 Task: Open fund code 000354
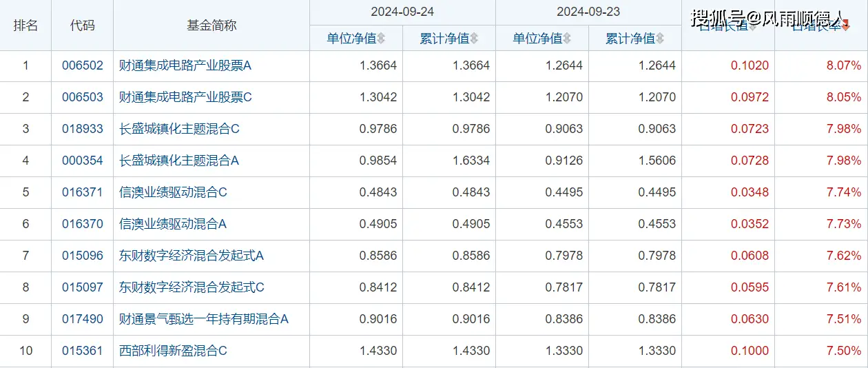coord(83,161)
